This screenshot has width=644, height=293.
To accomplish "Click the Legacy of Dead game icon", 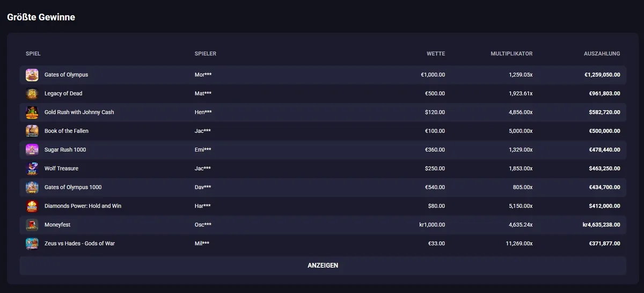I will click(x=32, y=93).
